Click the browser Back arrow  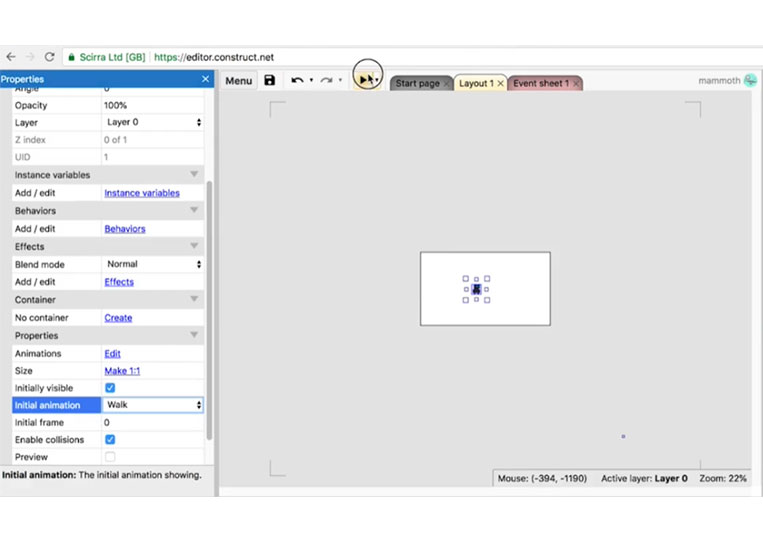[11, 57]
